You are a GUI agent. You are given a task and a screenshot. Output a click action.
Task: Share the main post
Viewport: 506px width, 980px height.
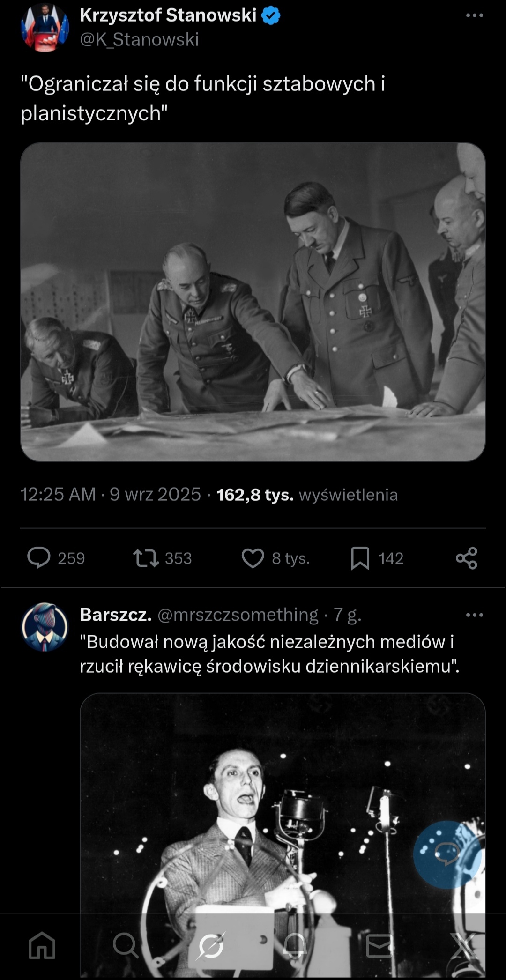(x=467, y=558)
